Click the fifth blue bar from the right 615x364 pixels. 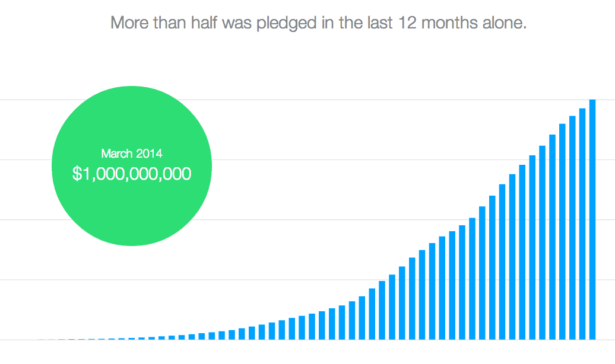(x=552, y=237)
